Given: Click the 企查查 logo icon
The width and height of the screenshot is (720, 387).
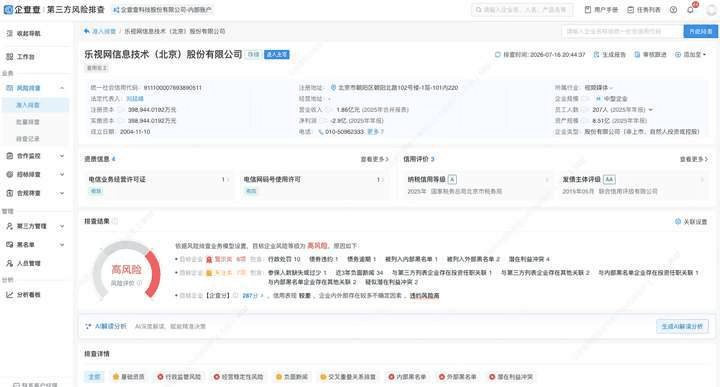Looking at the screenshot, I should point(8,9).
